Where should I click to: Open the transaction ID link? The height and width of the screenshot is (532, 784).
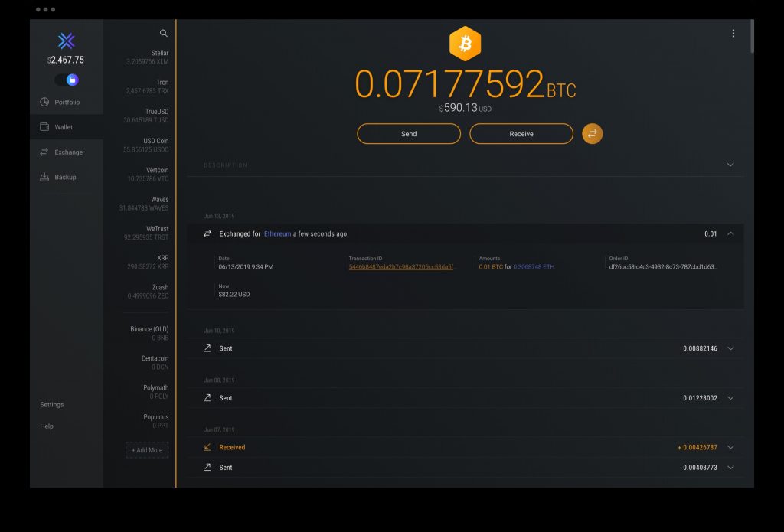point(402,267)
